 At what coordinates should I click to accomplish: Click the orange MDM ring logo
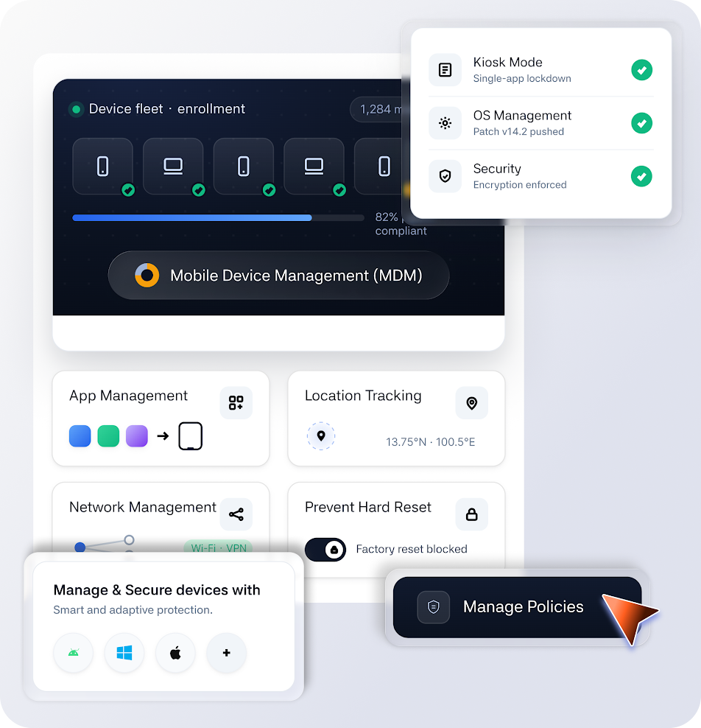[x=147, y=276]
